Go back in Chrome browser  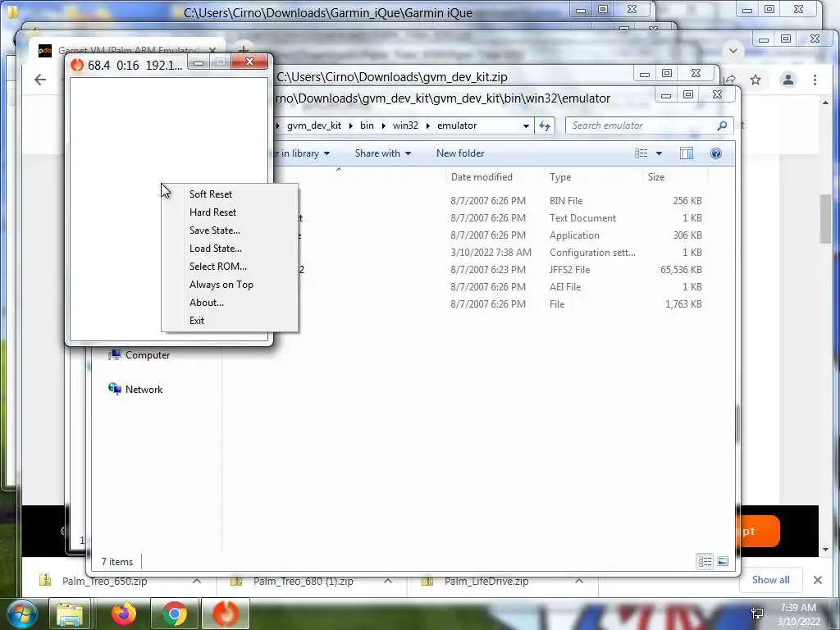pyautogui.click(x=40, y=80)
